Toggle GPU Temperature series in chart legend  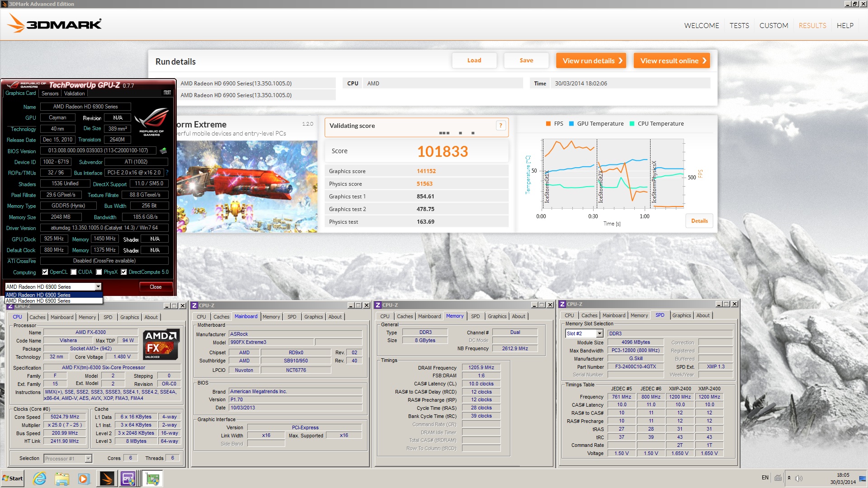[x=596, y=124]
